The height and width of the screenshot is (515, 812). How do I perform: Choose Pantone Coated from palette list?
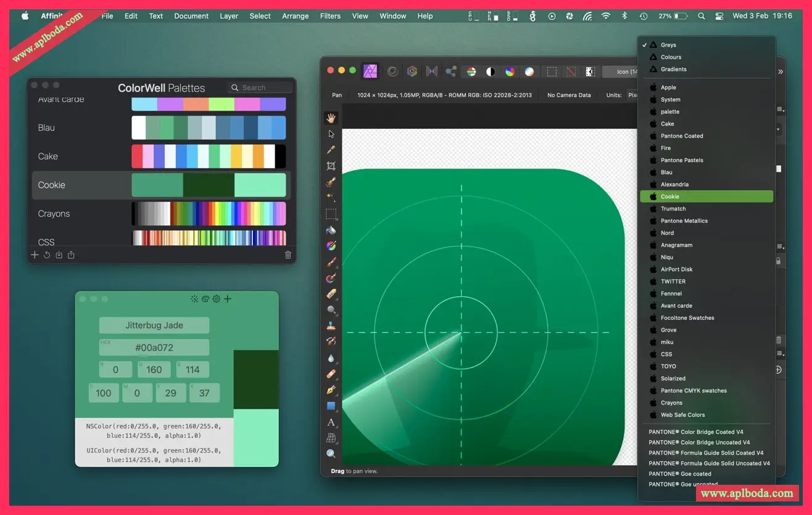[682, 136]
